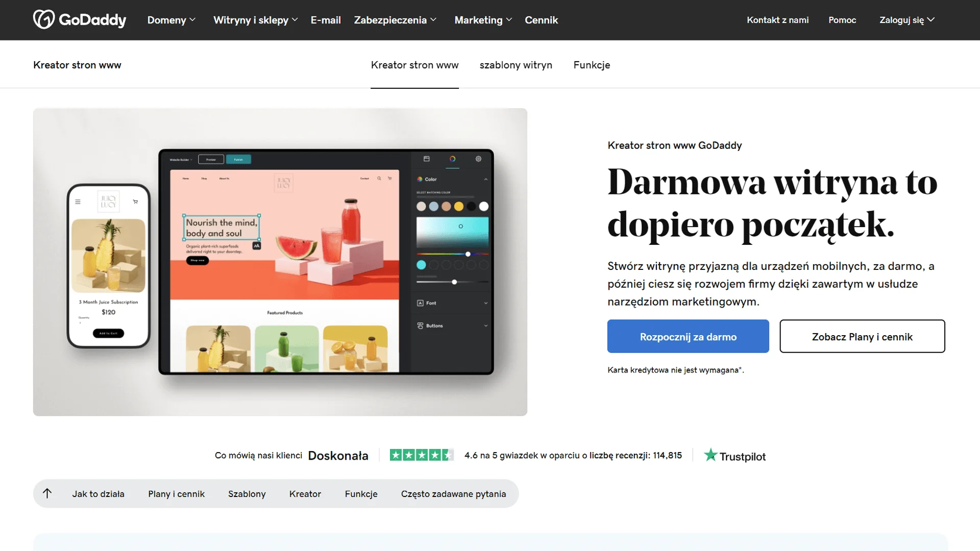
Task: Click Kontakt z nami link
Action: [777, 20]
